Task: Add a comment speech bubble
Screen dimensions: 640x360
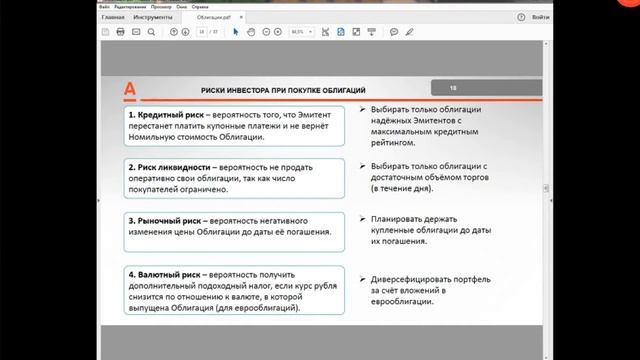Action: pos(394,32)
